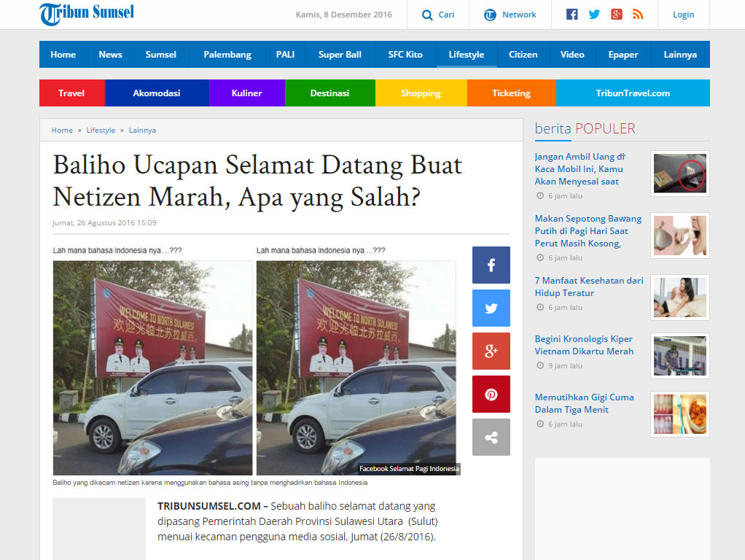
Task: Click the Twitter icon in top header
Action: click(594, 15)
